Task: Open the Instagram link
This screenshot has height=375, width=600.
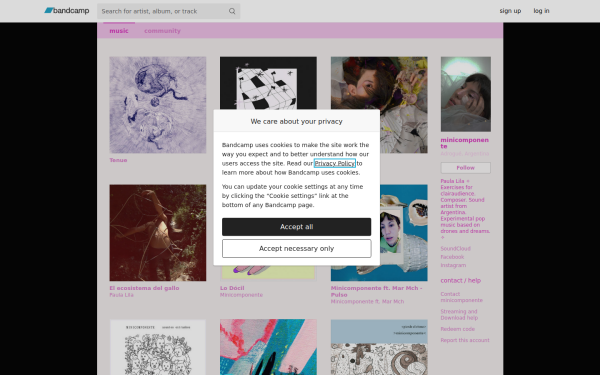Action: pyautogui.click(x=453, y=265)
